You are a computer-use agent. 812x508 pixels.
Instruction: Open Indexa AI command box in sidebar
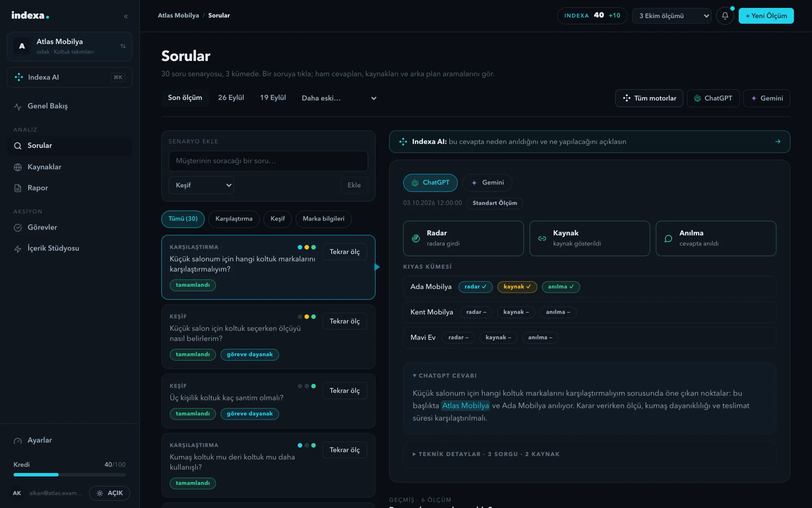click(70, 77)
